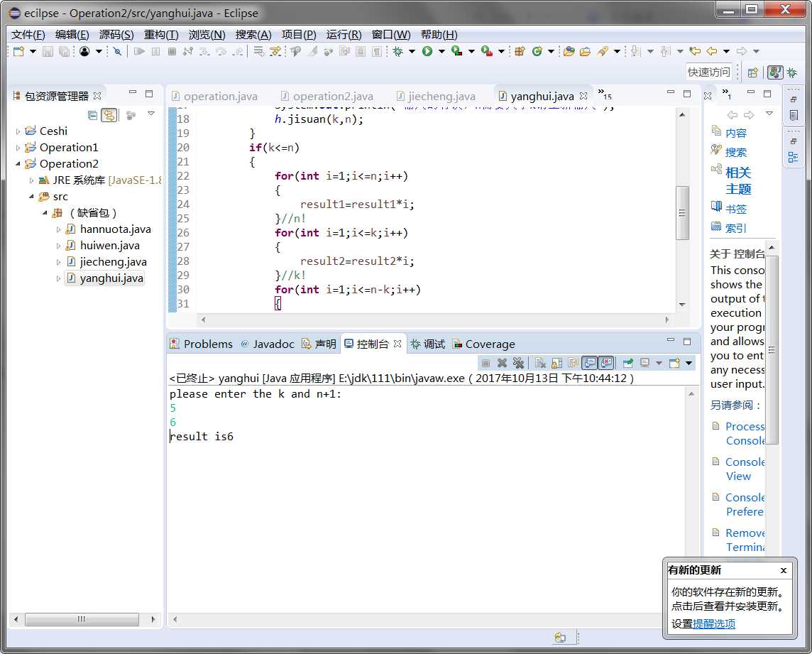The width and height of the screenshot is (812, 654).
Task: Toggle Show Console on Standard Out
Action: click(590, 363)
